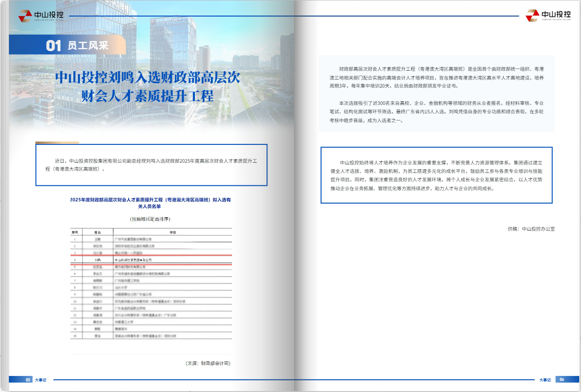Viewport: 581px width, 392px height.
Task: Click the '来源：财政部会计司' source caption
Action: point(208,363)
